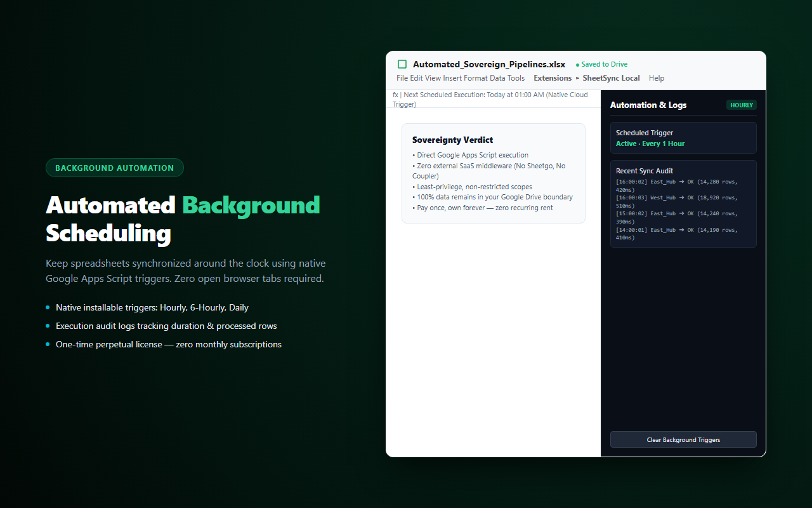This screenshot has width=812, height=508.
Task: Click the Saved to Drive status
Action: click(x=601, y=64)
